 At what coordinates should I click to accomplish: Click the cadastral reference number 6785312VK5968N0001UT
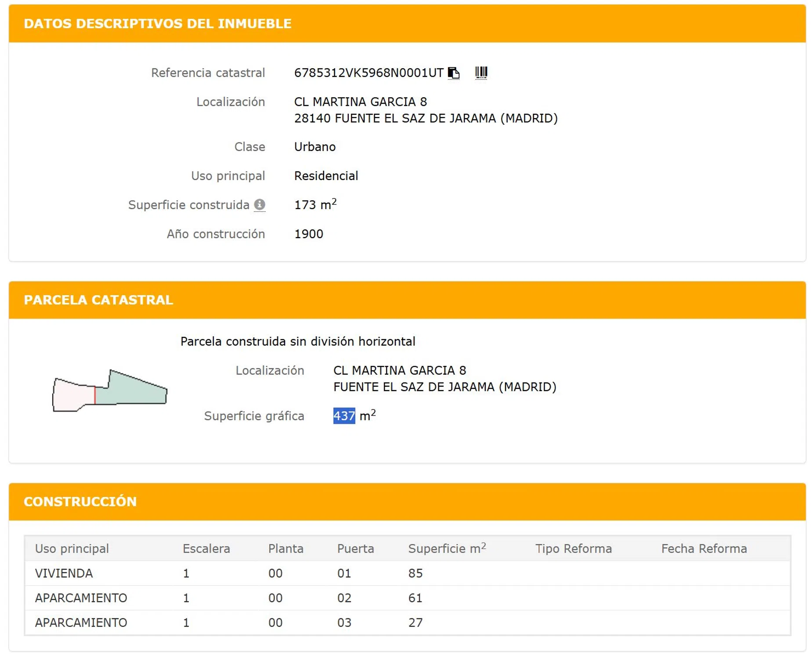pyautogui.click(x=368, y=73)
